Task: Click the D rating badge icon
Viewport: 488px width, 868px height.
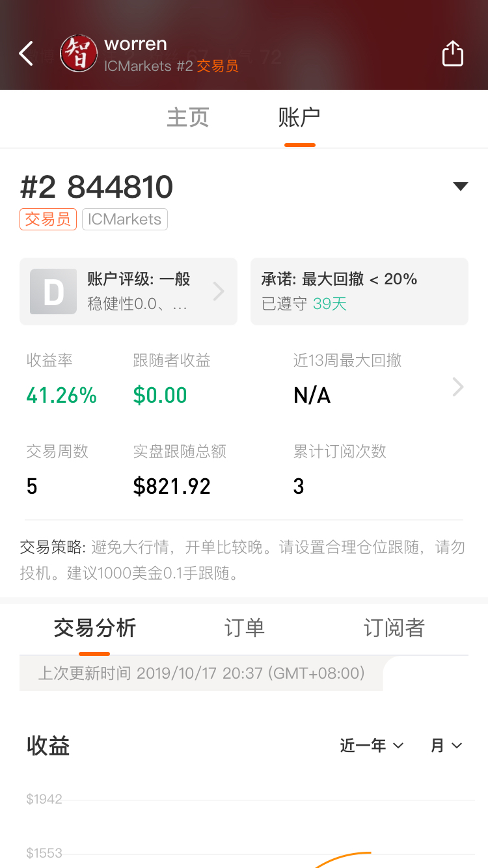Action: 53,292
